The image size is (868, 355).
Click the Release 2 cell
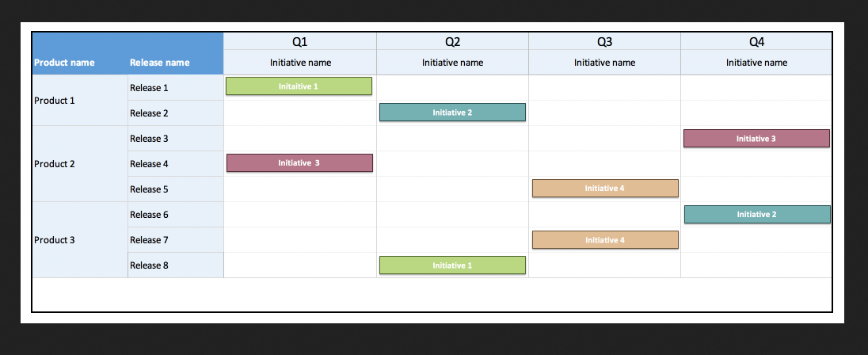176,113
